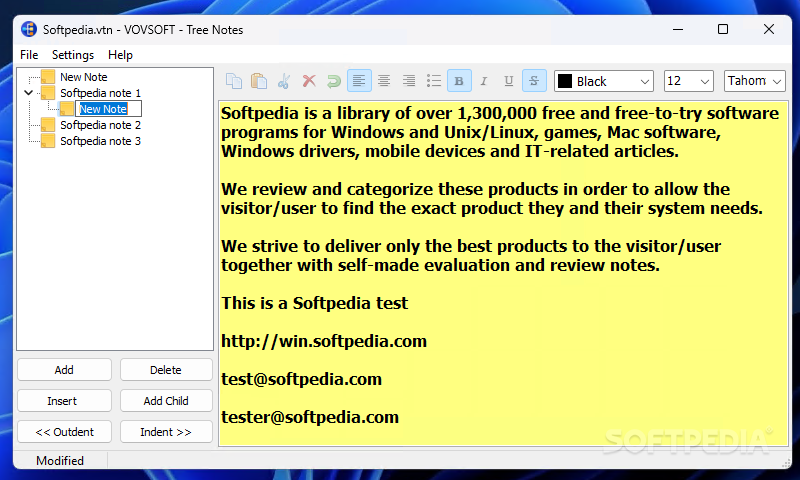
Task: Toggle bullet list formatting
Action: tap(434, 81)
